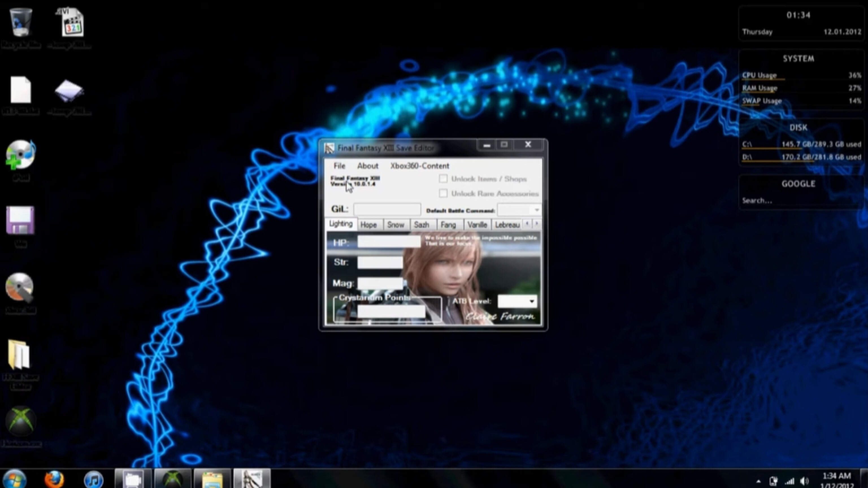
Task: Click the Gil input field
Action: coord(387,209)
